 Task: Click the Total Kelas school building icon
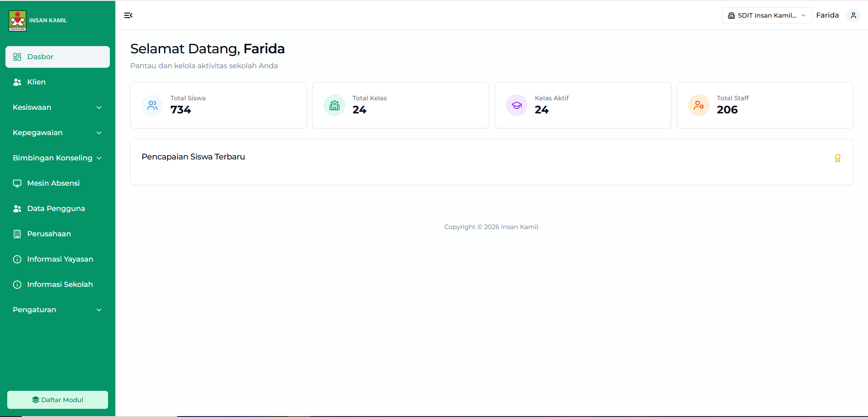335,105
